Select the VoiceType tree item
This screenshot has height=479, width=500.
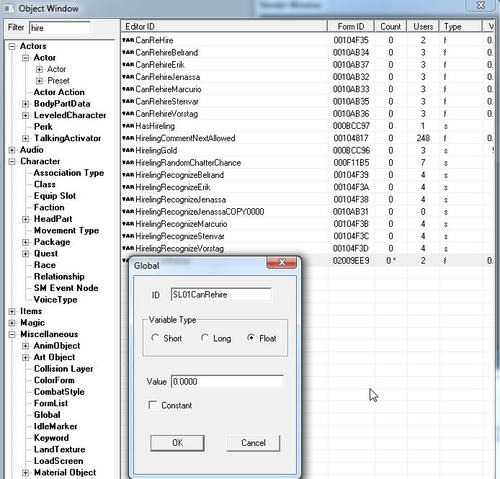click(55, 300)
